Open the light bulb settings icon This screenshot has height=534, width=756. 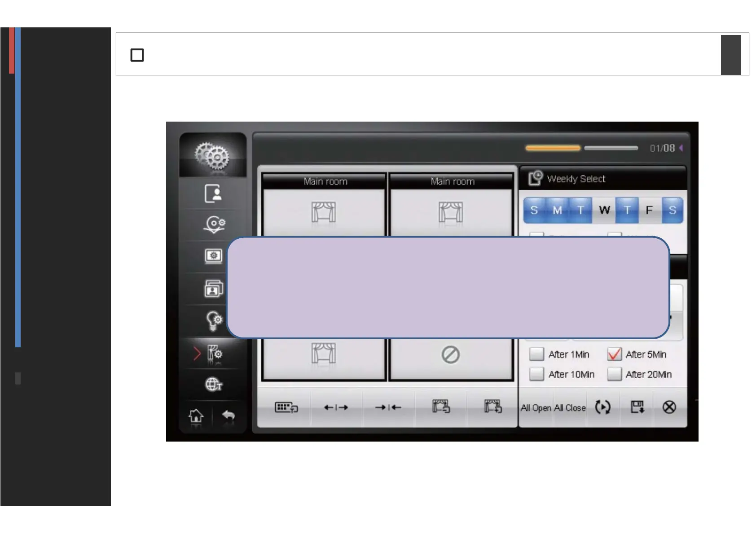[214, 321]
